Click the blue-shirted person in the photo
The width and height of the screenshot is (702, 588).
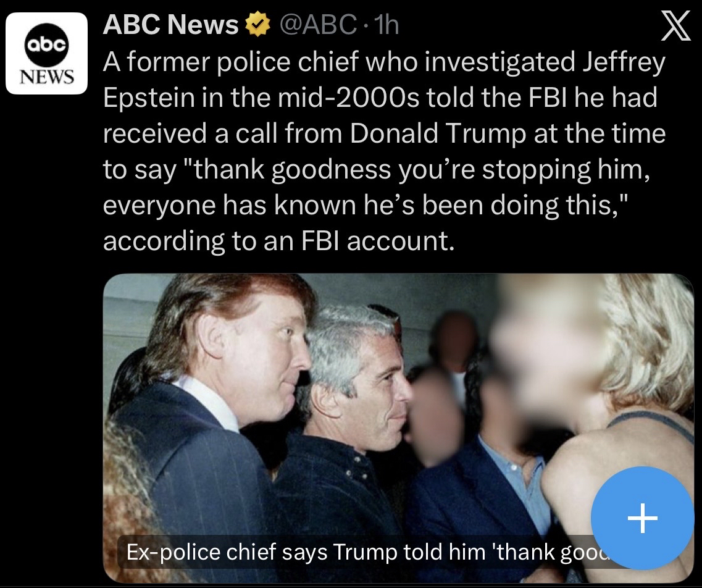[488, 484]
